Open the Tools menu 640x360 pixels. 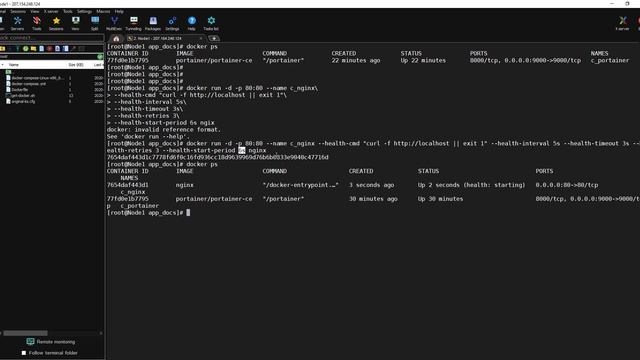68,11
